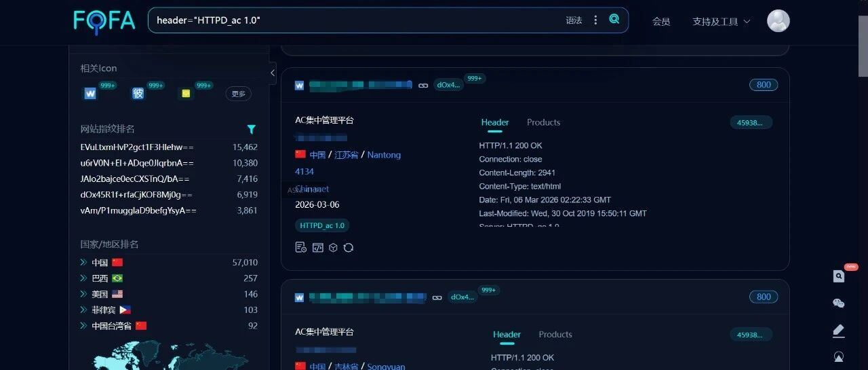Open the feedback pencil icon
Viewport: 868px width, 370px height.
839,331
